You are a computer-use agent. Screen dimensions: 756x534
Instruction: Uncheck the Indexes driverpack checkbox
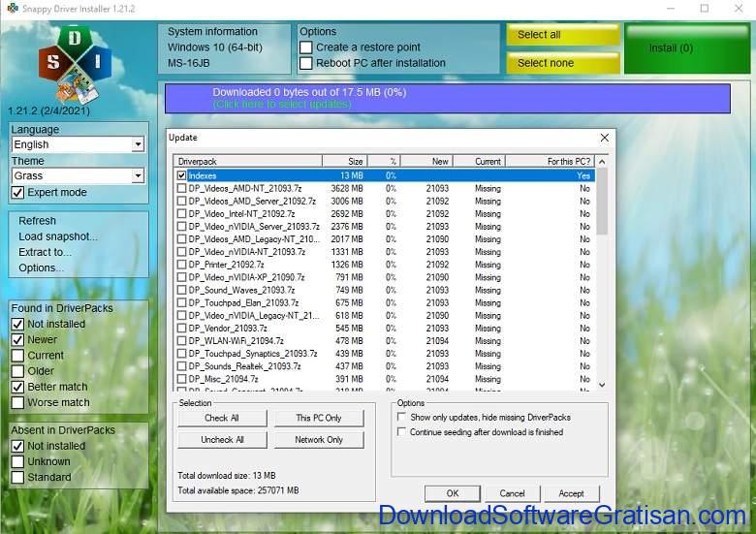(182, 175)
